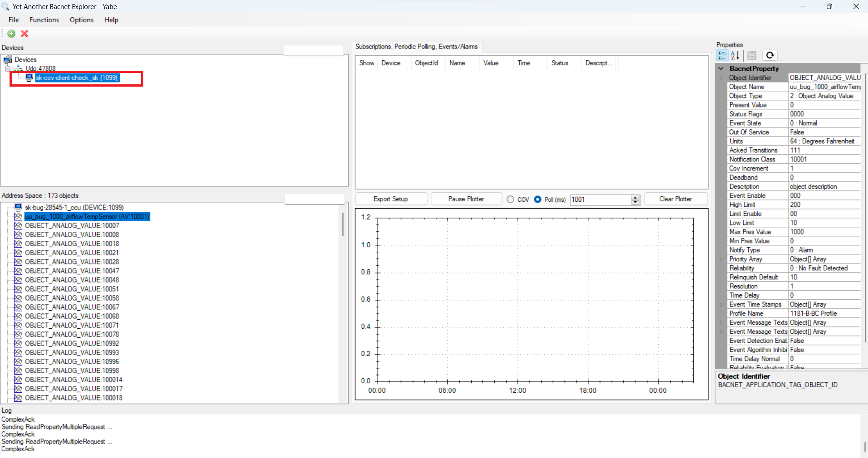Open the Options menu
The height and width of the screenshot is (458, 868).
pyautogui.click(x=82, y=20)
